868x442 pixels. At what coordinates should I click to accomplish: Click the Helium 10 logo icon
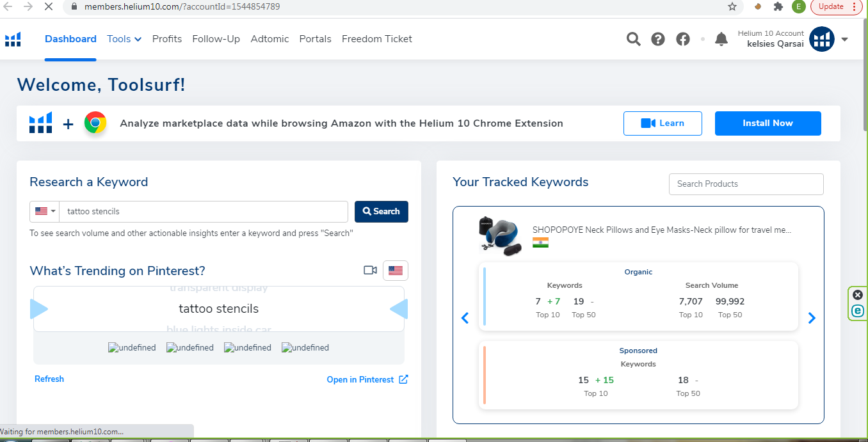tap(13, 39)
